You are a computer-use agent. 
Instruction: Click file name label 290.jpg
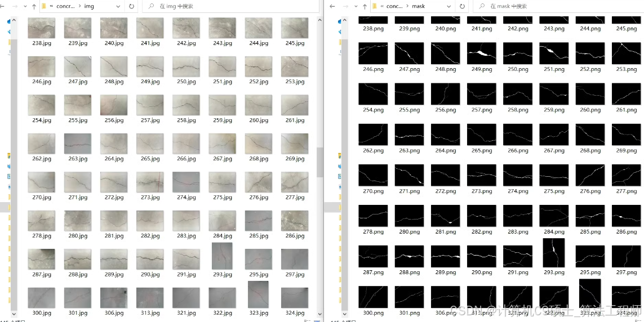[x=150, y=274]
